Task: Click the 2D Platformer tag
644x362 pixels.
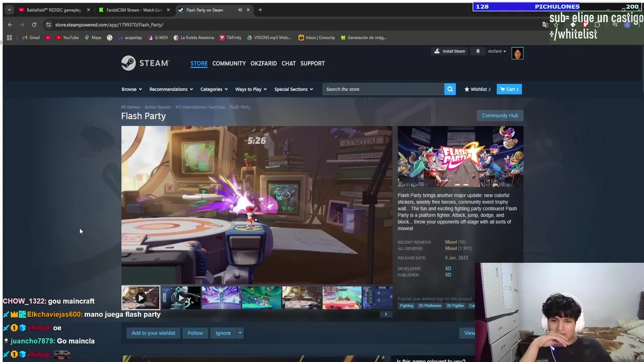Action: pos(430,306)
